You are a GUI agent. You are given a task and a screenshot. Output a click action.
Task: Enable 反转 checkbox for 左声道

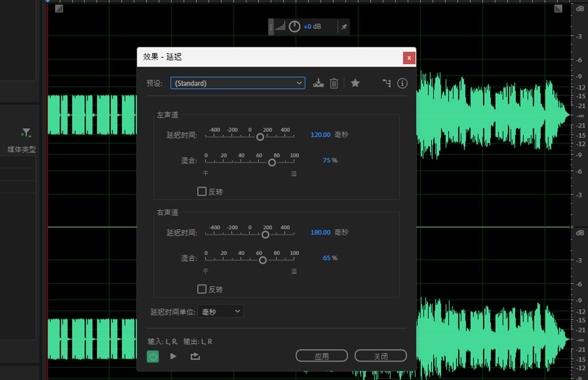[x=202, y=191]
